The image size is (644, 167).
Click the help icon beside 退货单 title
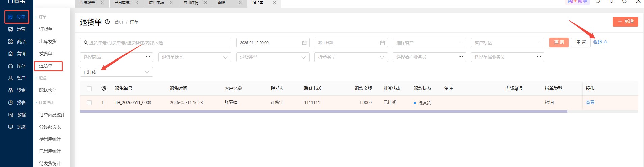[x=107, y=22]
